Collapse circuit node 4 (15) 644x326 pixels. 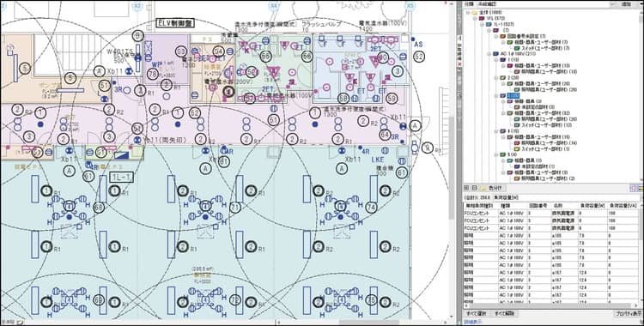click(496, 131)
